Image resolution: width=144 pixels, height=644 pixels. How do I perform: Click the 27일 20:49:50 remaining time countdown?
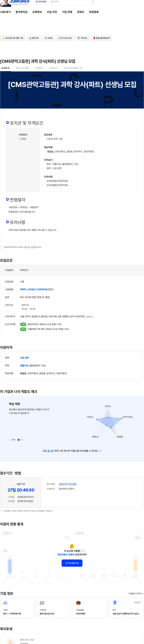click(x=21, y=490)
